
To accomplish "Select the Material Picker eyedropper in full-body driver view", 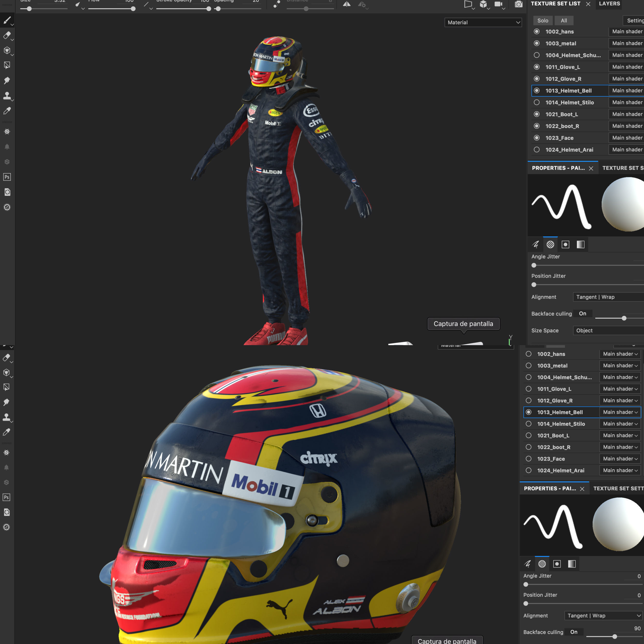I will [7, 111].
